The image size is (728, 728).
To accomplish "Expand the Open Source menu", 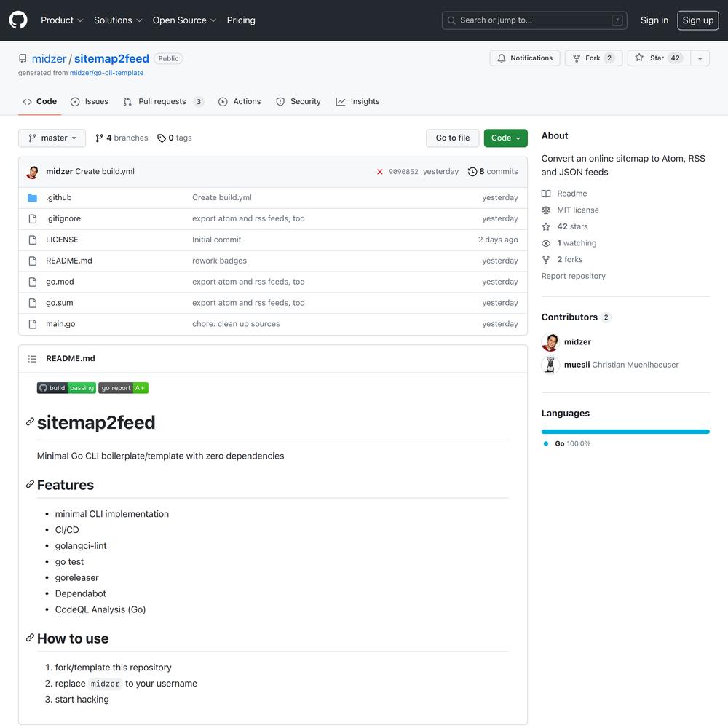I will (184, 20).
